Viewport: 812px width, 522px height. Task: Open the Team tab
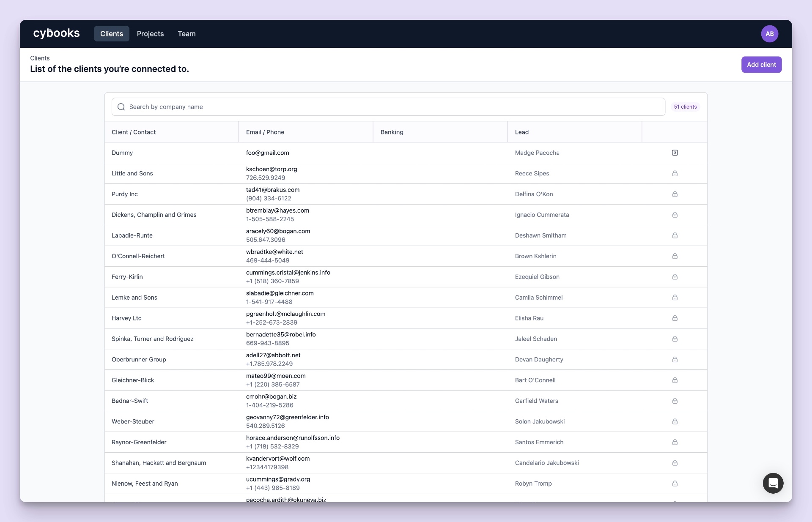pyautogui.click(x=187, y=34)
